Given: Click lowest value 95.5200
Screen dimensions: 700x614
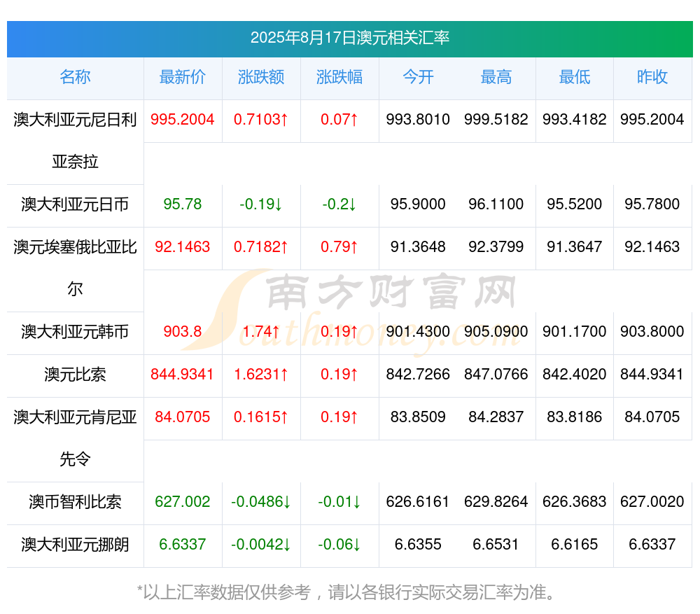Looking at the screenshot, I should coord(575,204).
